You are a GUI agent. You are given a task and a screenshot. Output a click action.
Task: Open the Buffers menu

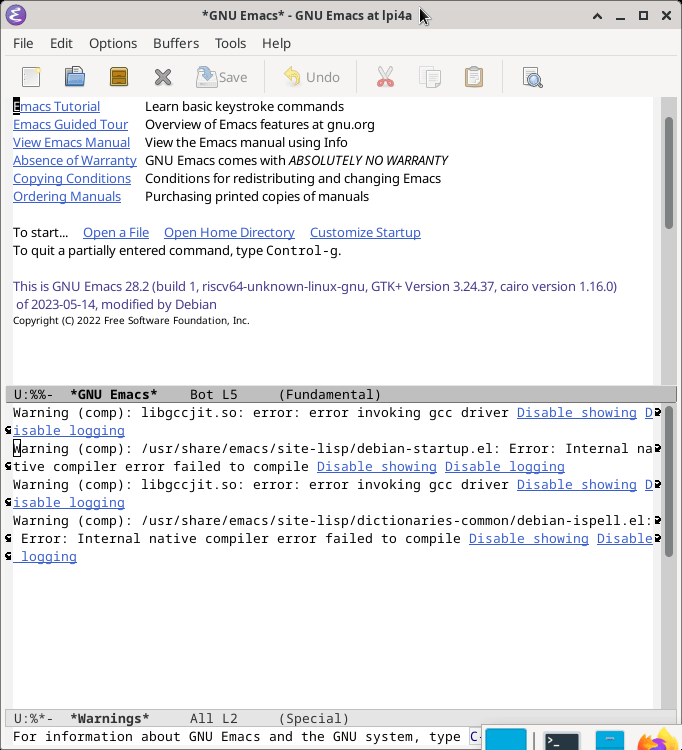click(176, 43)
